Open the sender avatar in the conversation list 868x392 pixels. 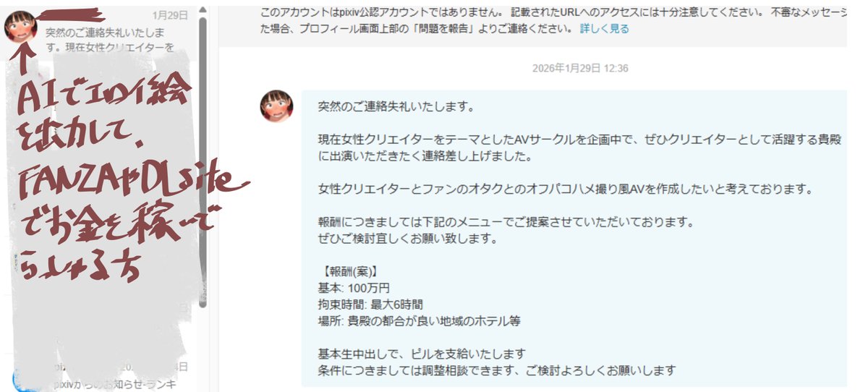pos(21,27)
